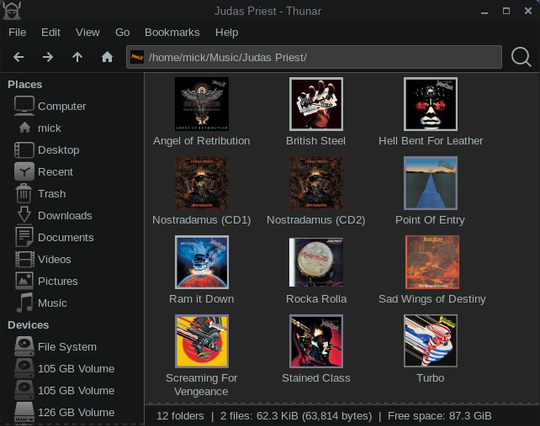Click the search magnifier icon

pyautogui.click(x=521, y=57)
